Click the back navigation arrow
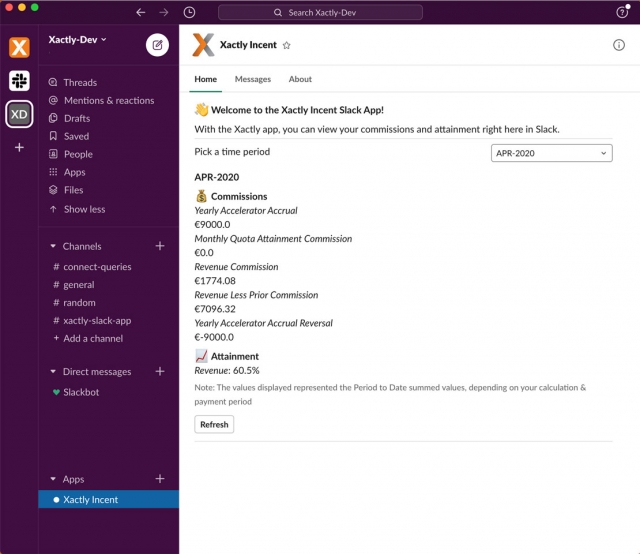640x554 pixels. [x=141, y=13]
